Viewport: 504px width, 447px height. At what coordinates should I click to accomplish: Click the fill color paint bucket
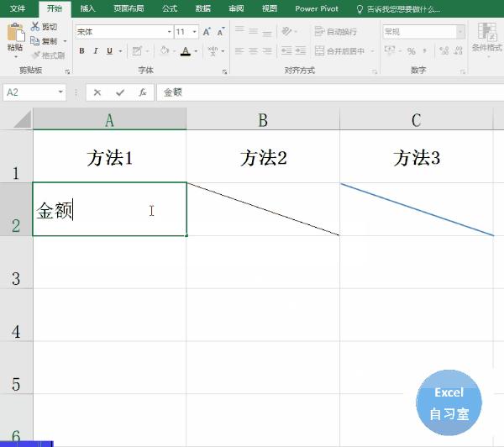pos(165,50)
